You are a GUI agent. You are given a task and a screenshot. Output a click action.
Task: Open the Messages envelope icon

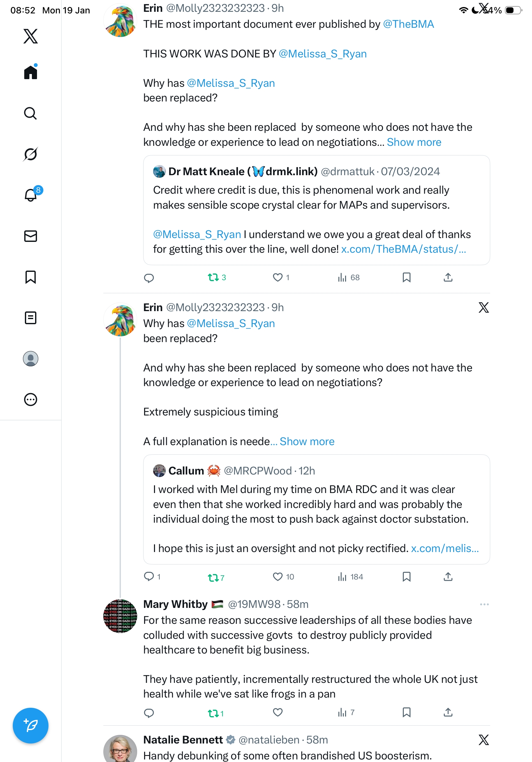coord(31,236)
